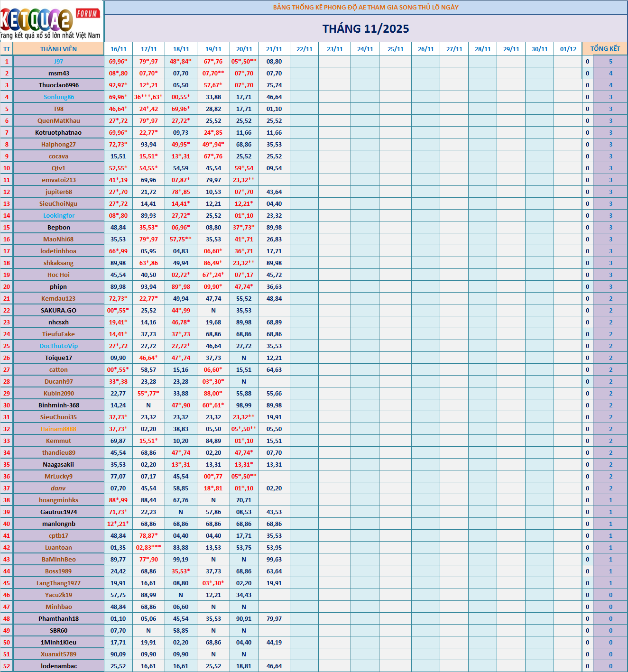The width and height of the screenshot is (628, 672).
Task: Open member J97's name link
Action: (58, 61)
